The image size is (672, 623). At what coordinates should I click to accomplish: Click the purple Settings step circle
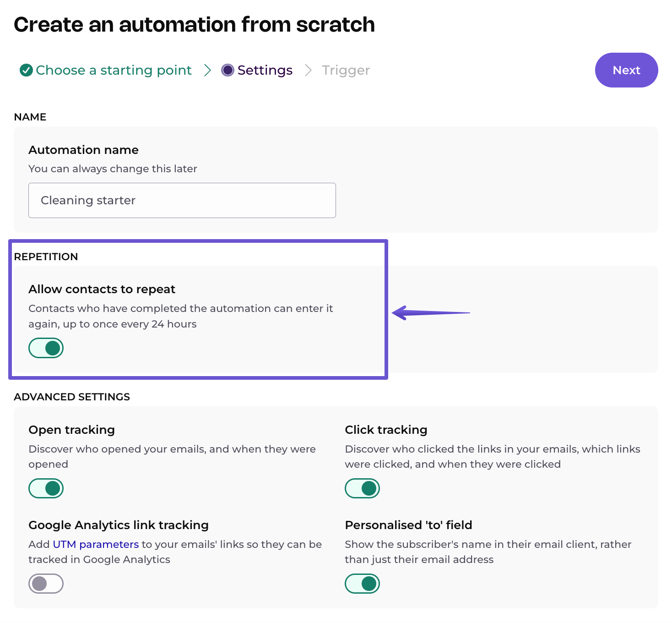(228, 70)
